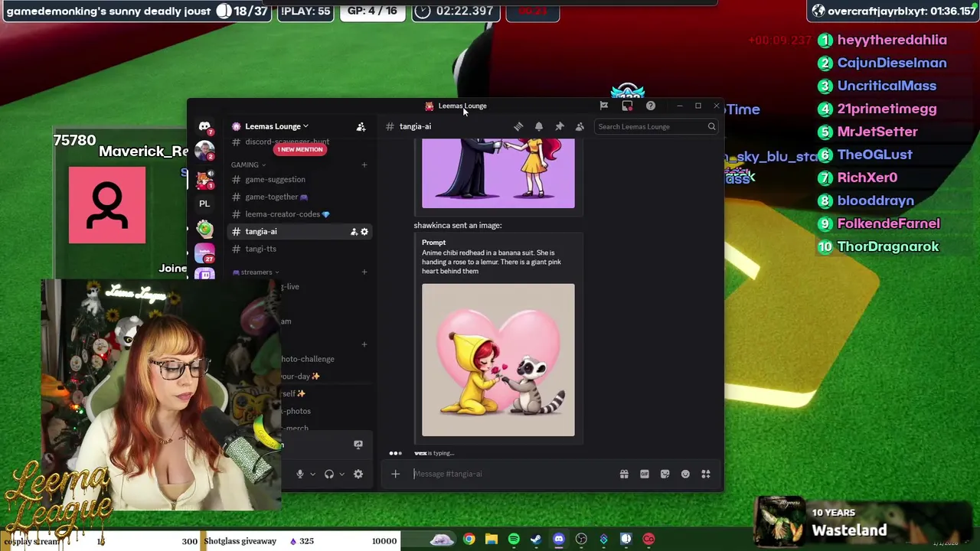Open Steam from the taskbar
Image resolution: width=980 pixels, height=551 pixels.
pyautogui.click(x=536, y=540)
